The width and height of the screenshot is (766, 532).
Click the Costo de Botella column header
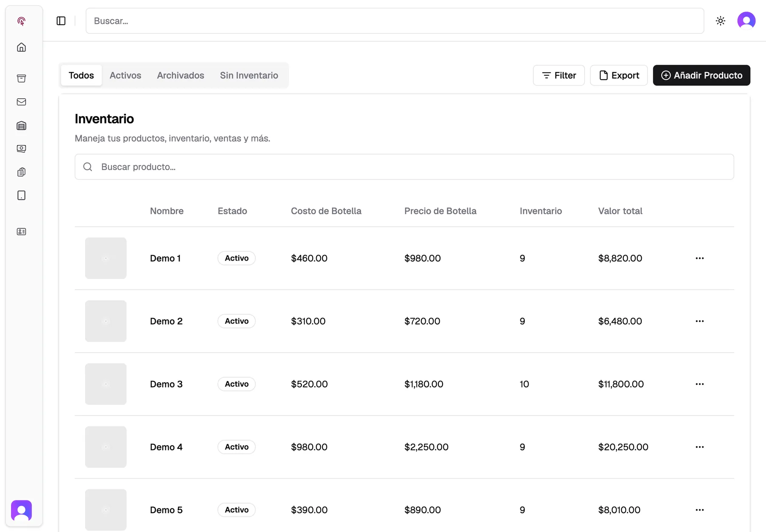(x=326, y=211)
